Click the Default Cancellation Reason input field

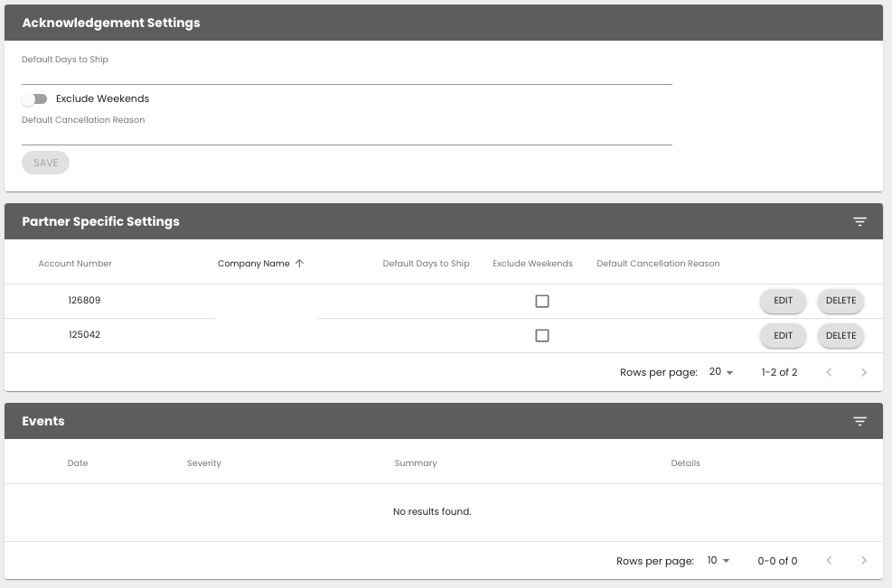pos(346,134)
